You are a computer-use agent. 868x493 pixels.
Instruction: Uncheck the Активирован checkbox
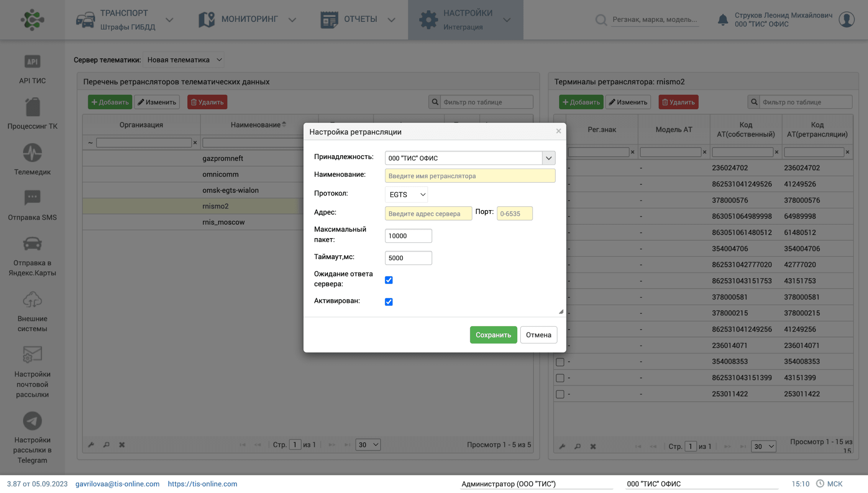389,302
